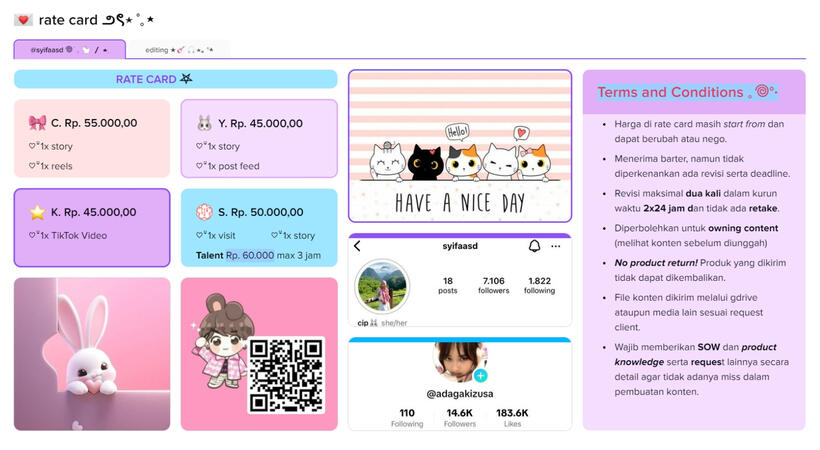The width and height of the screenshot is (820, 450).
Task: Select the QR code image
Action: (286, 375)
